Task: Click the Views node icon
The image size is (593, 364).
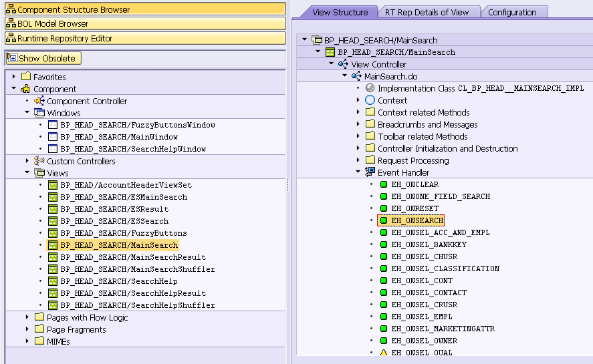Action: click(39, 173)
